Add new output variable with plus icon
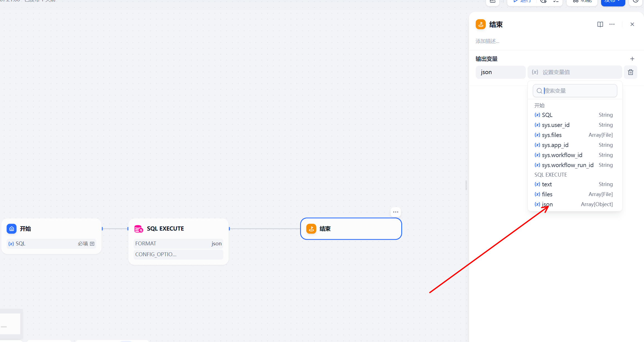This screenshot has width=644, height=342. pos(632,59)
